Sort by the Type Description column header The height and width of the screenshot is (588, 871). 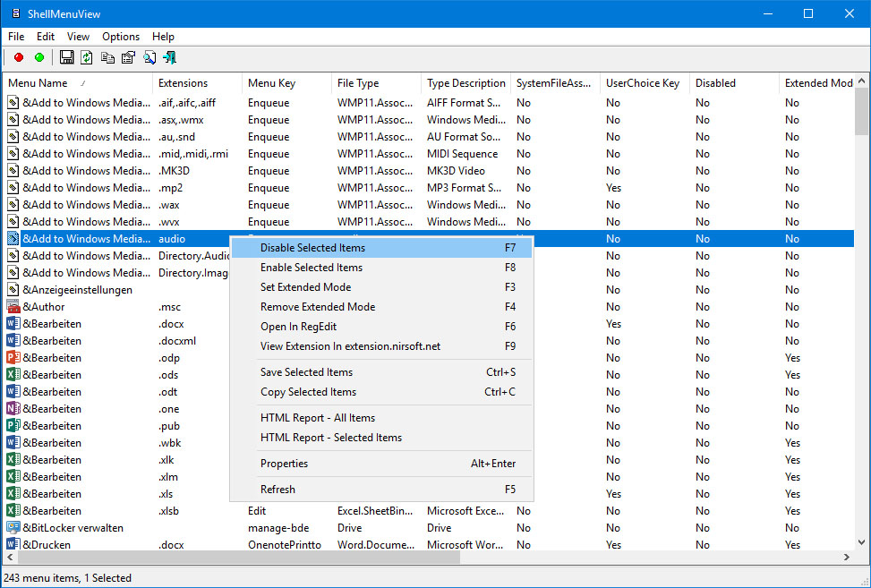(x=466, y=83)
